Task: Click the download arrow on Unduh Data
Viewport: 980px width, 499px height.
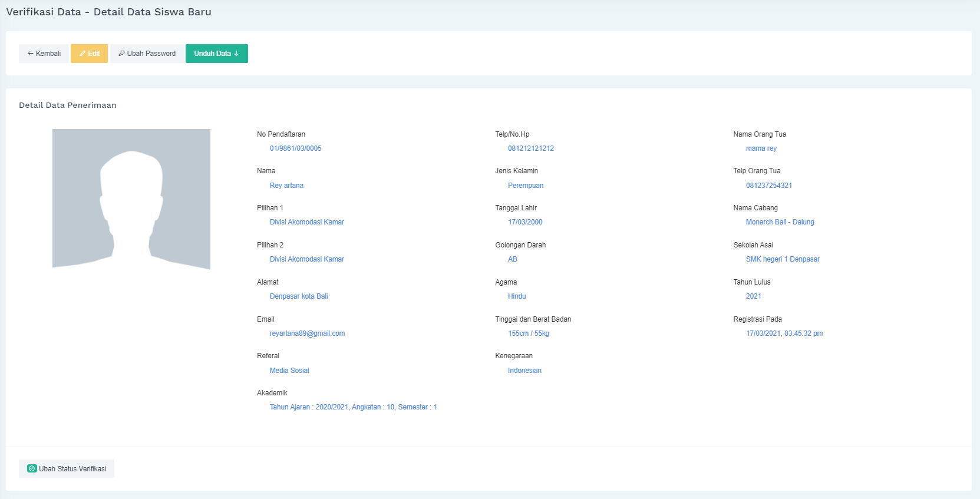Action: (x=236, y=54)
